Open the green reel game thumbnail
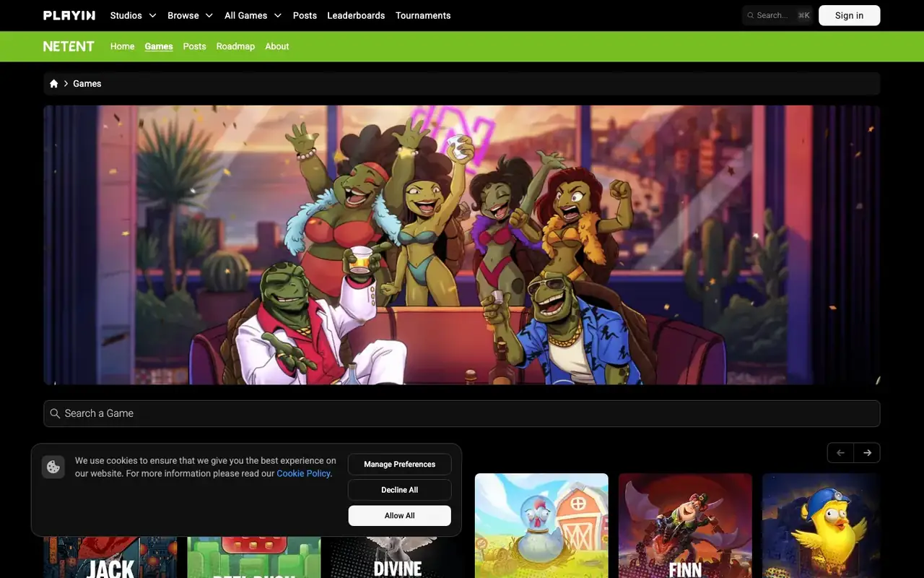The width and height of the screenshot is (924, 578). (253, 558)
